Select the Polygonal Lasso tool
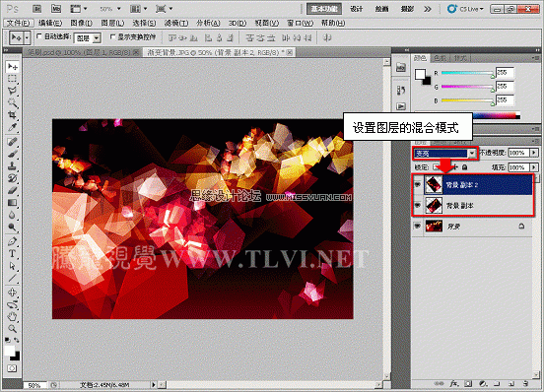 tap(12, 91)
